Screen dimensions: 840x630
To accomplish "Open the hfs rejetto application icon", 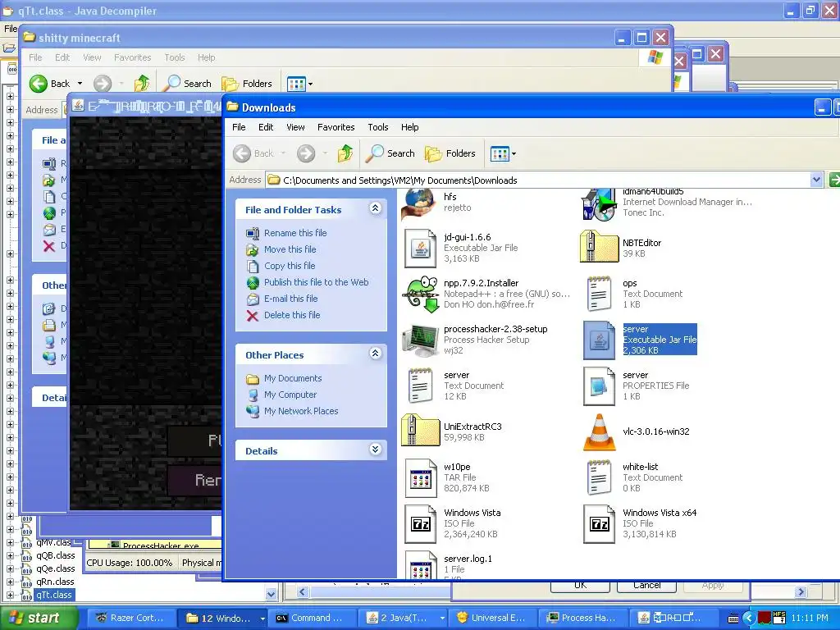I will pos(419,204).
